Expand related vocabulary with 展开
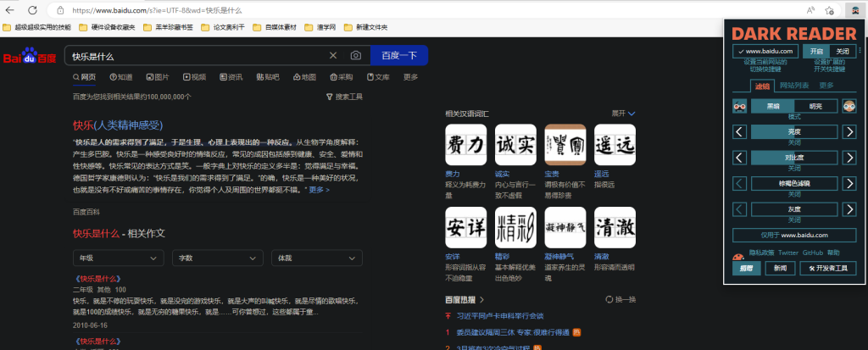 tap(623, 113)
